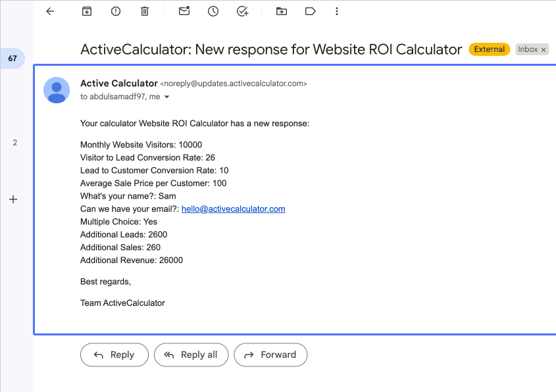Open the three-dot More options menu
The width and height of the screenshot is (556, 392).
(x=337, y=11)
